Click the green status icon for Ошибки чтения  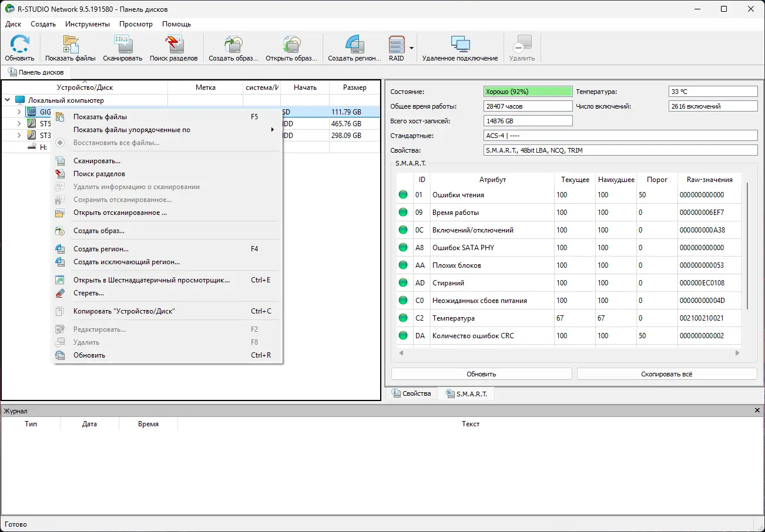point(403,195)
